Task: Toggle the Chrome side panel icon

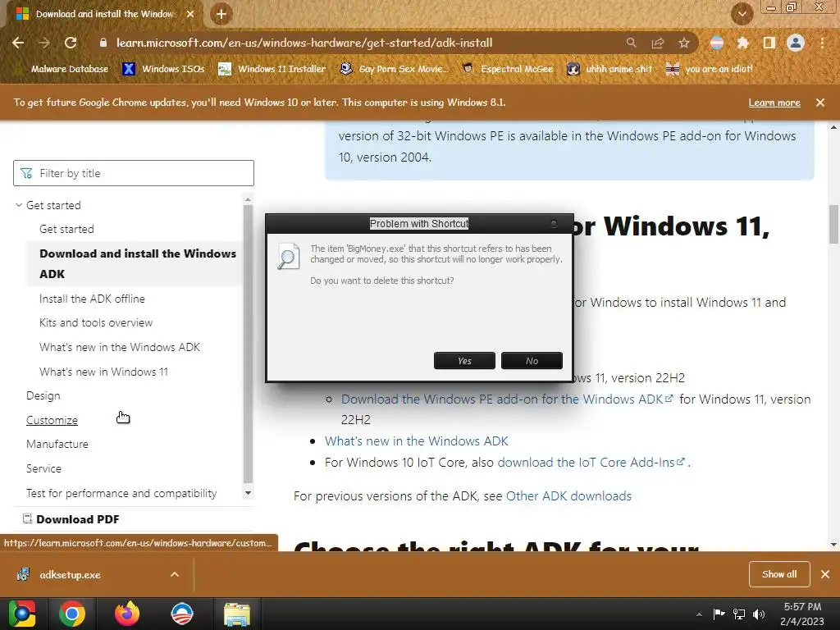Action: (x=769, y=43)
